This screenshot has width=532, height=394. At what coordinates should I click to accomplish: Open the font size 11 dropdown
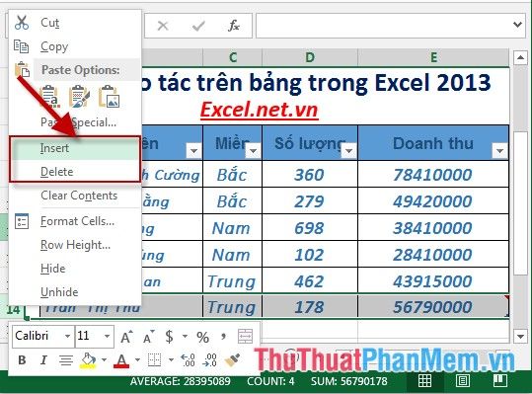[107, 337]
